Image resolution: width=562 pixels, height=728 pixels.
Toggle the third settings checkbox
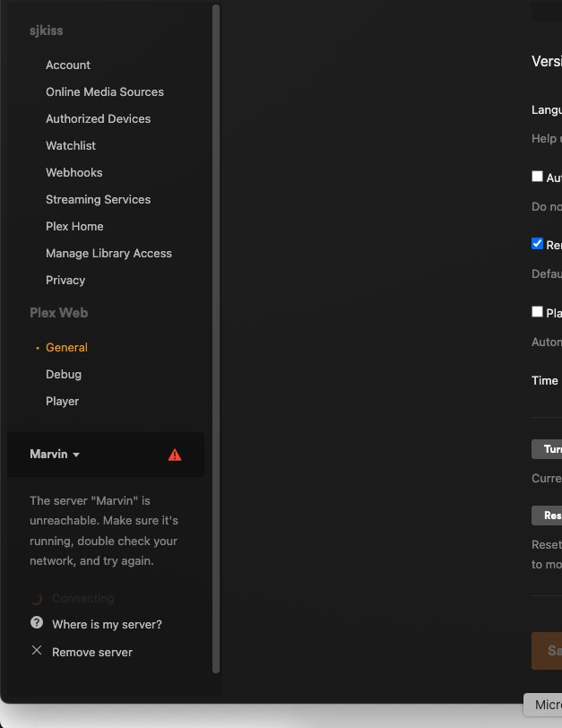pos(538,312)
